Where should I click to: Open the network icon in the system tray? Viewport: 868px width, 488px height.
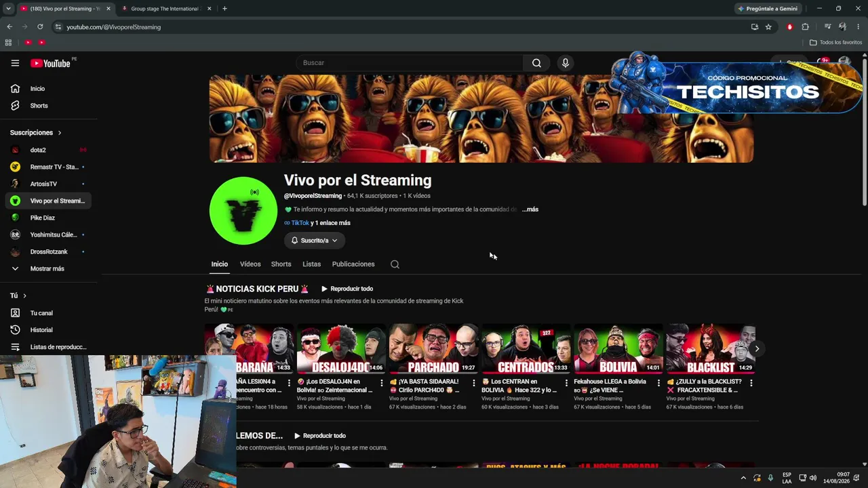click(802, 478)
